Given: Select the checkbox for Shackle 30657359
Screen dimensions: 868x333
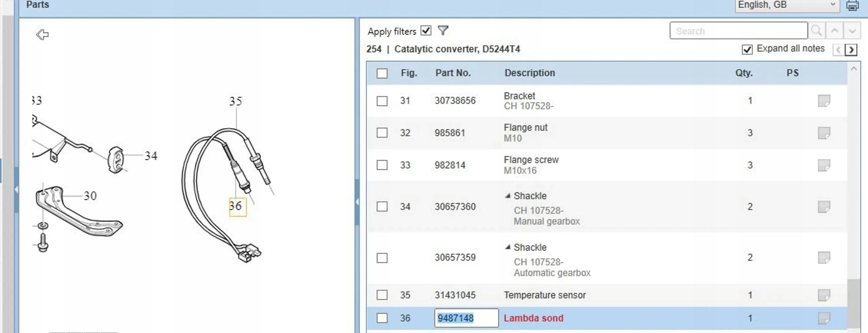Looking at the screenshot, I should [382, 258].
